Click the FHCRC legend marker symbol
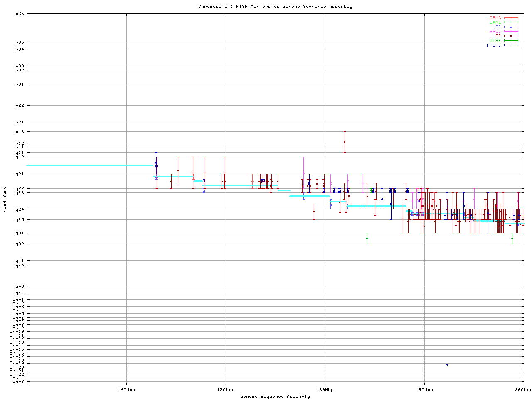 [x=511, y=45]
